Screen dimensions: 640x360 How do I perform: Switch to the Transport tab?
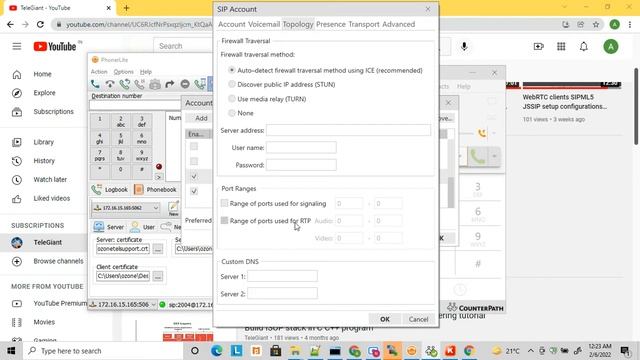tap(364, 24)
